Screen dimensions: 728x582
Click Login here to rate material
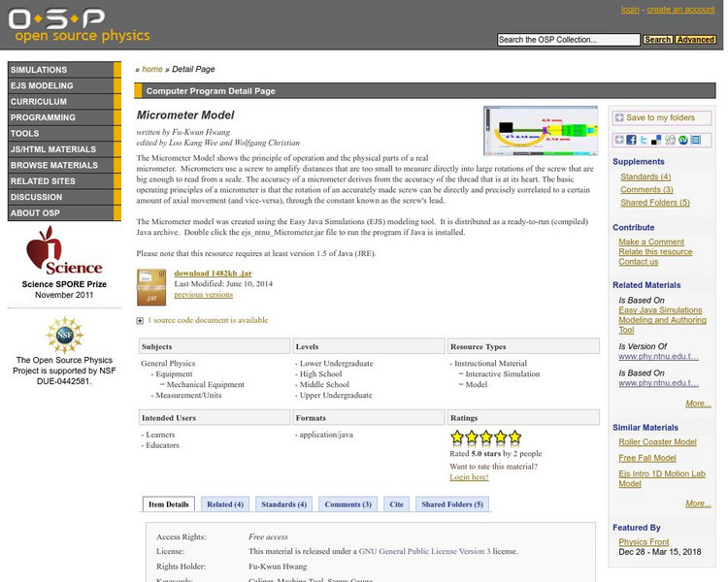coord(469,477)
